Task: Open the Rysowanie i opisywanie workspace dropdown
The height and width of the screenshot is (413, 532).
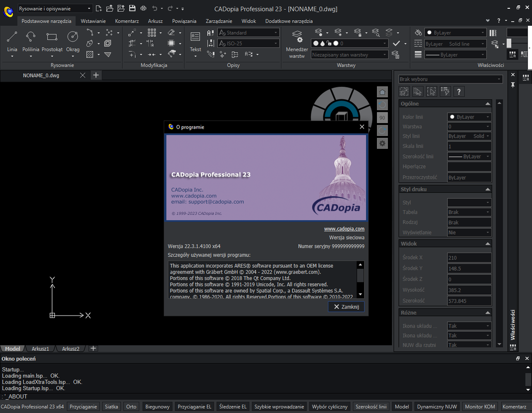Action: click(55, 8)
